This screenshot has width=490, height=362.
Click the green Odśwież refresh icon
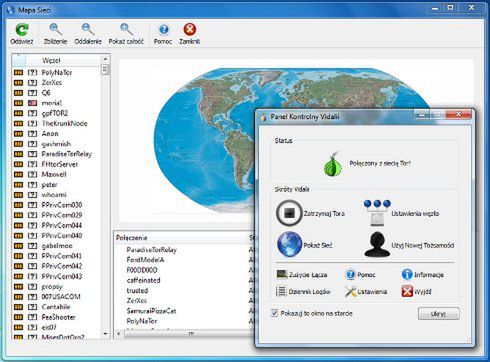(x=22, y=30)
